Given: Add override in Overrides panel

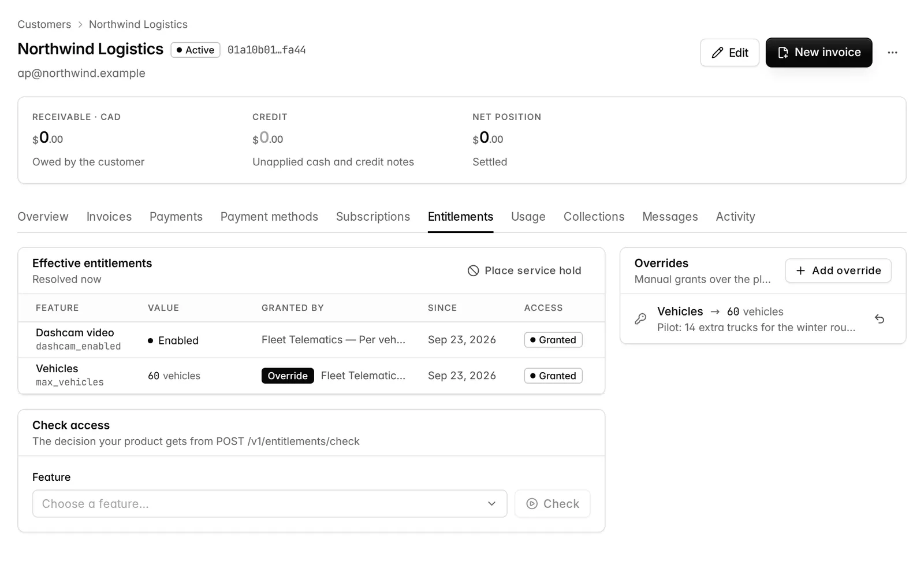Looking at the screenshot, I should [x=838, y=270].
